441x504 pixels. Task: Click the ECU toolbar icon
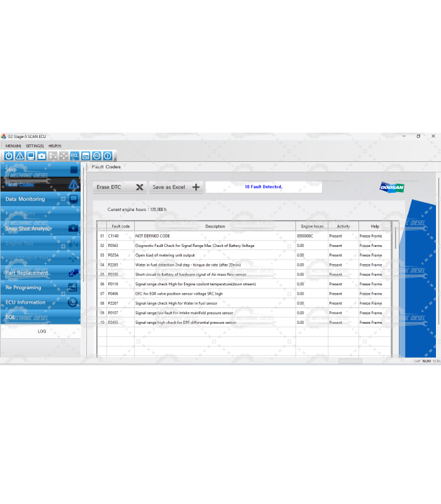96,156
